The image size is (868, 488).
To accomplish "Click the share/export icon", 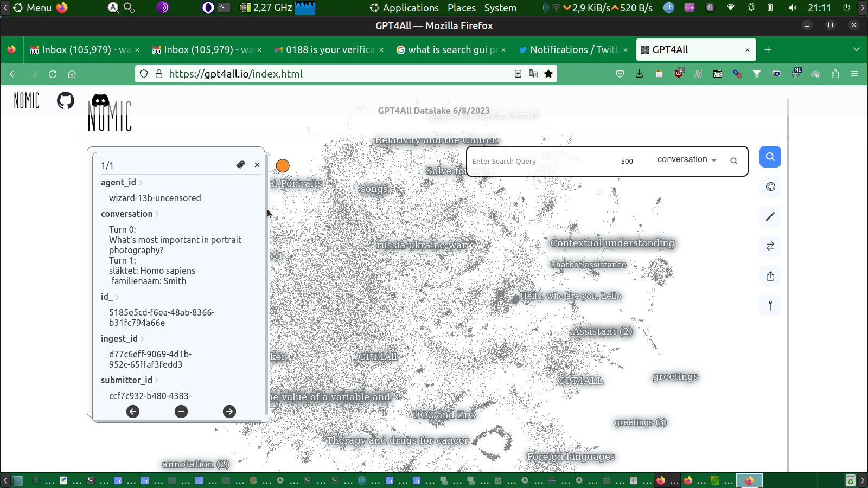I will click(770, 277).
